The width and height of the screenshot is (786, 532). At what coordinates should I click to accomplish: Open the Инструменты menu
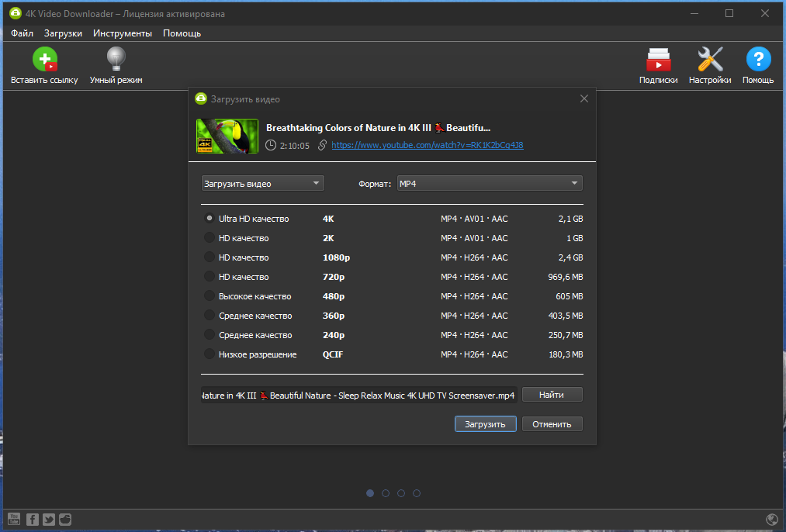click(123, 33)
